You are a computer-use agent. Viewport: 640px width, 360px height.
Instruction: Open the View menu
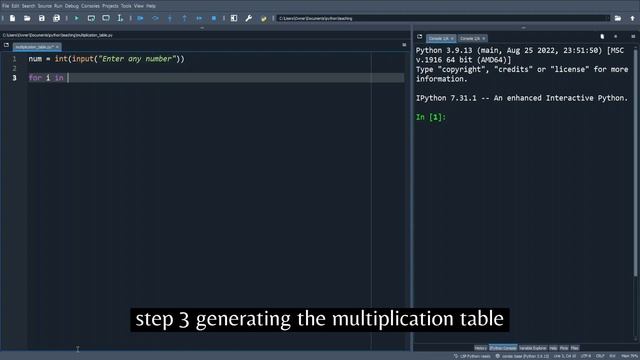tap(139, 6)
